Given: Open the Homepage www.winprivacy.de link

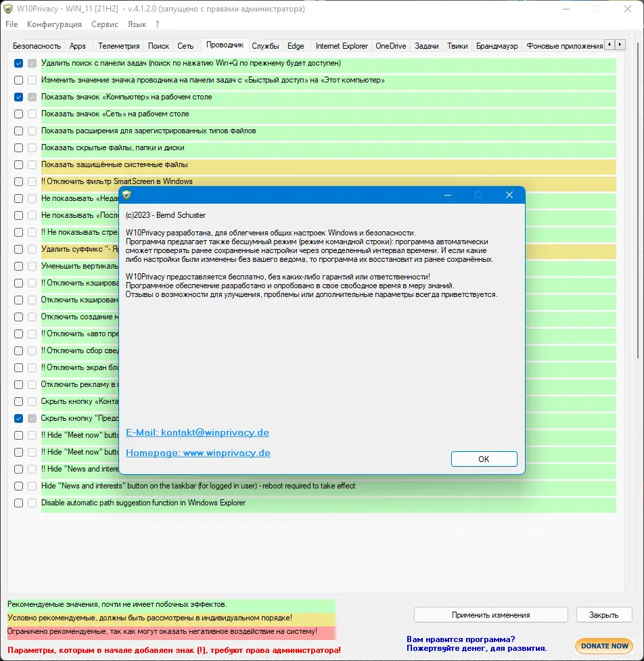Looking at the screenshot, I should pos(198,453).
